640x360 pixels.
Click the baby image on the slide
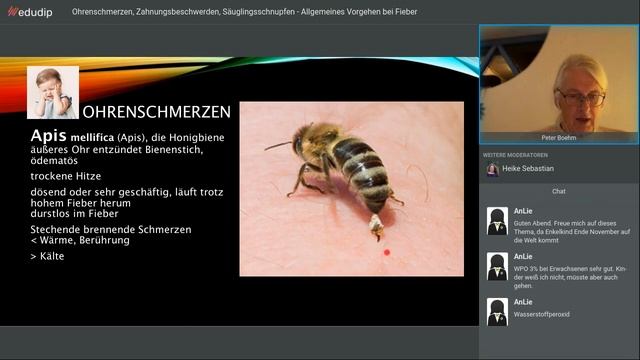(53, 93)
